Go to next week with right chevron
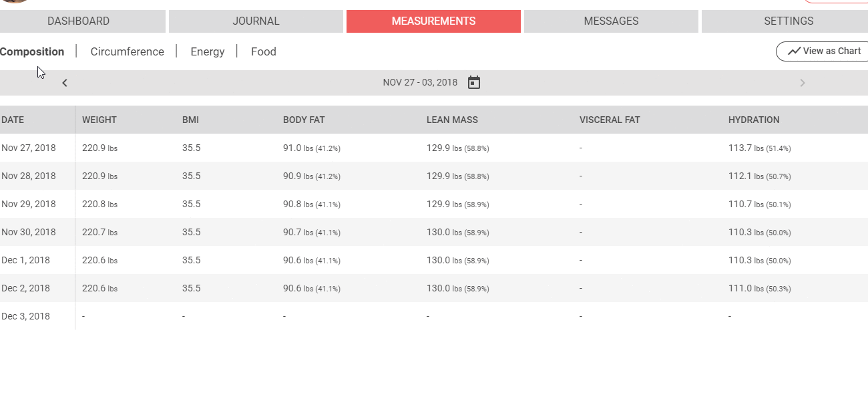 (x=803, y=83)
